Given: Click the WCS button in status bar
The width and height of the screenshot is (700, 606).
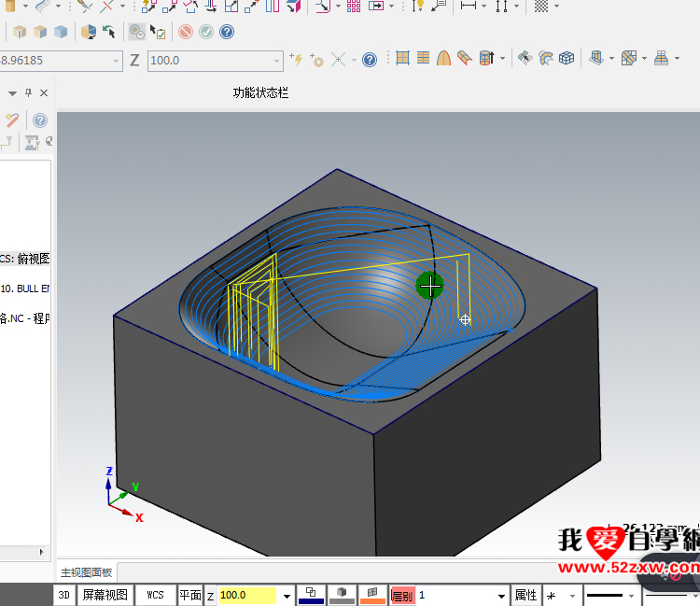Looking at the screenshot, I should click(x=155, y=595).
